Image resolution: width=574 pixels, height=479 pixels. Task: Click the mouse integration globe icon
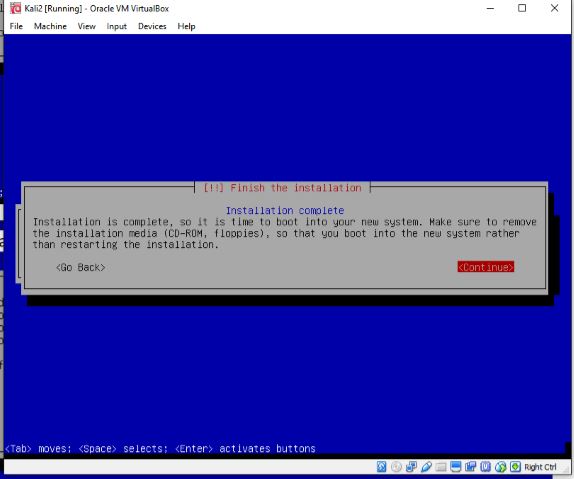pyautogui.click(x=500, y=467)
